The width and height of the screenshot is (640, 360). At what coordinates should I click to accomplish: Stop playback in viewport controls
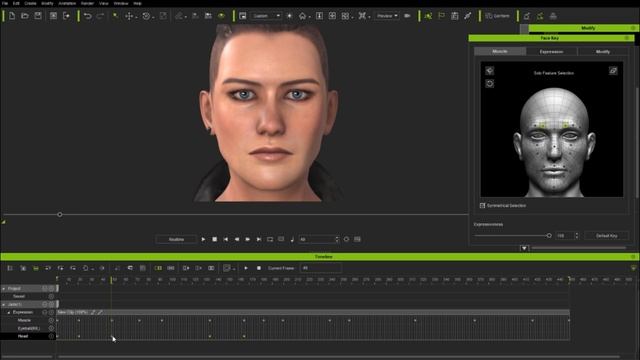point(215,239)
